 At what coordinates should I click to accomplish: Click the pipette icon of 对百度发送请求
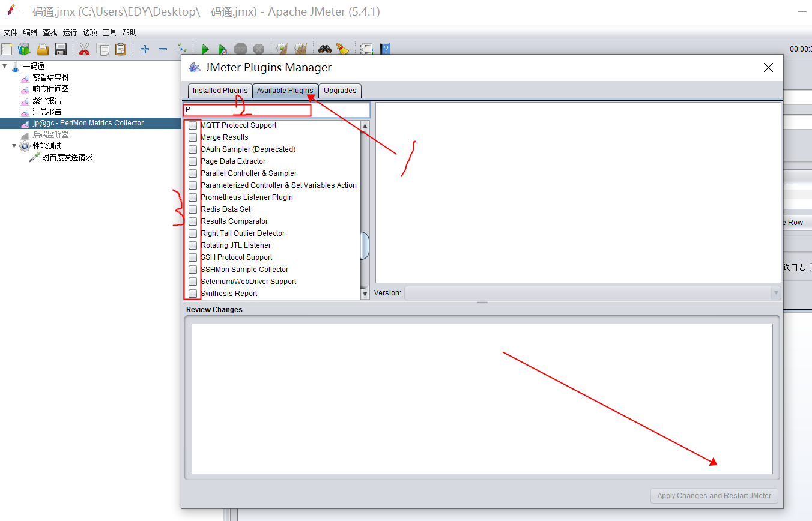pos(34,157)
